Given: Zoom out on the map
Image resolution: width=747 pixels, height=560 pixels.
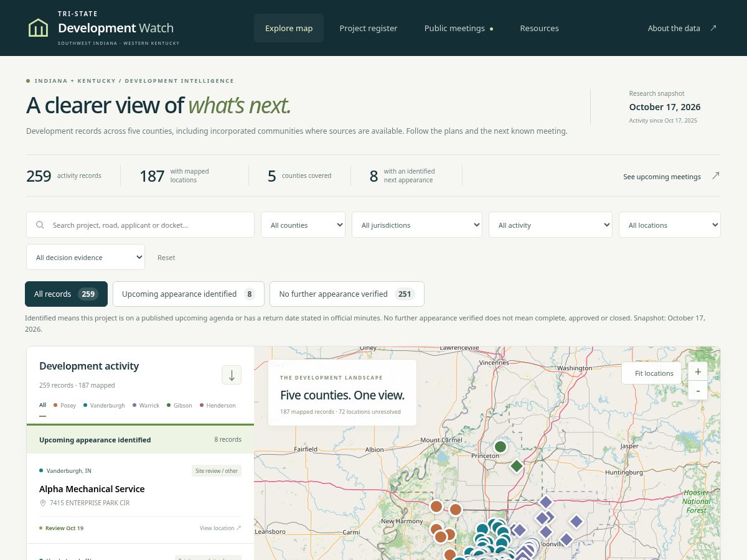Looking at the screenshot, I should (698, 390).
